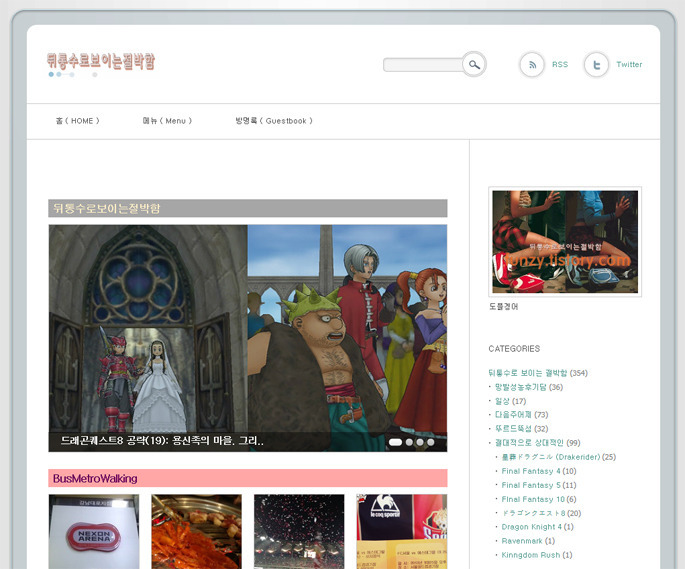Click the 도플갱어 profile name

coord(504,306)
